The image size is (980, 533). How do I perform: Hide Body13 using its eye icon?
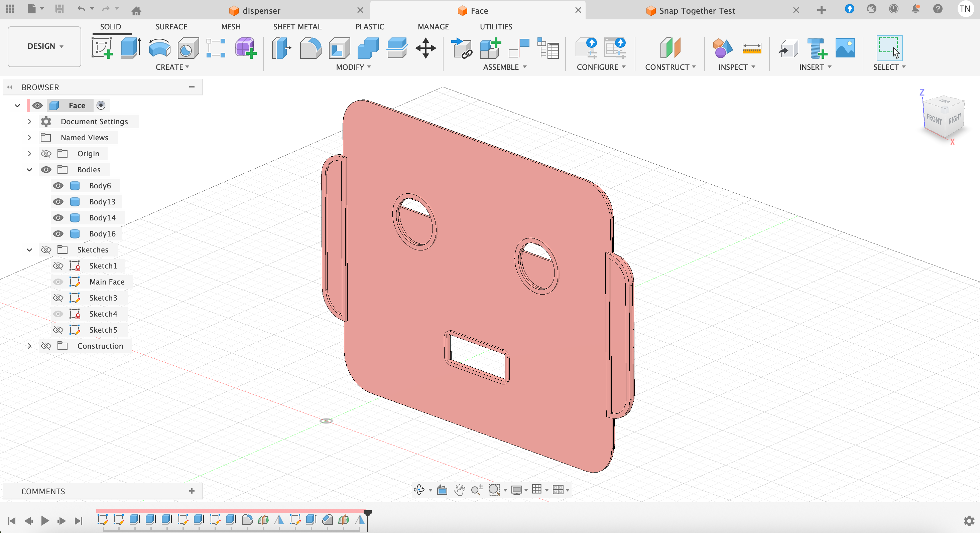click(58, 201)
